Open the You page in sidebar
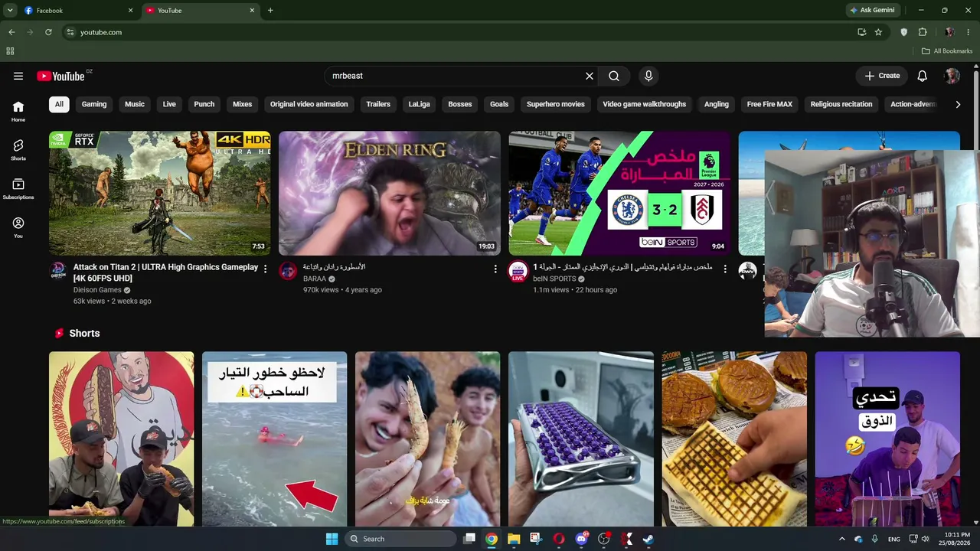980x551 pixels. pos(18,227)
